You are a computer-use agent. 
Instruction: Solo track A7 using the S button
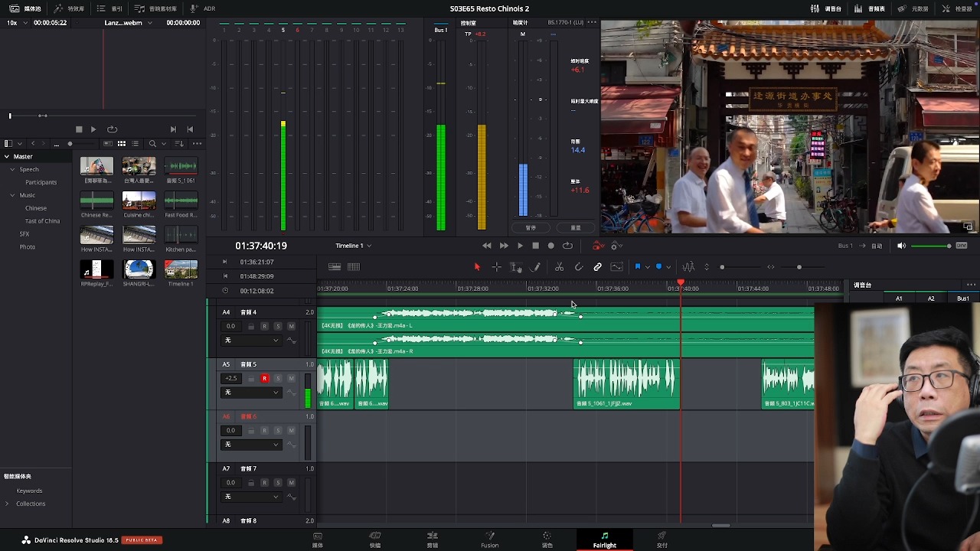278,482
